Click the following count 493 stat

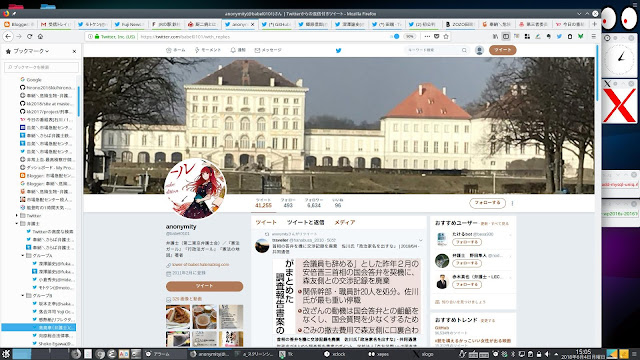(288, 203)
